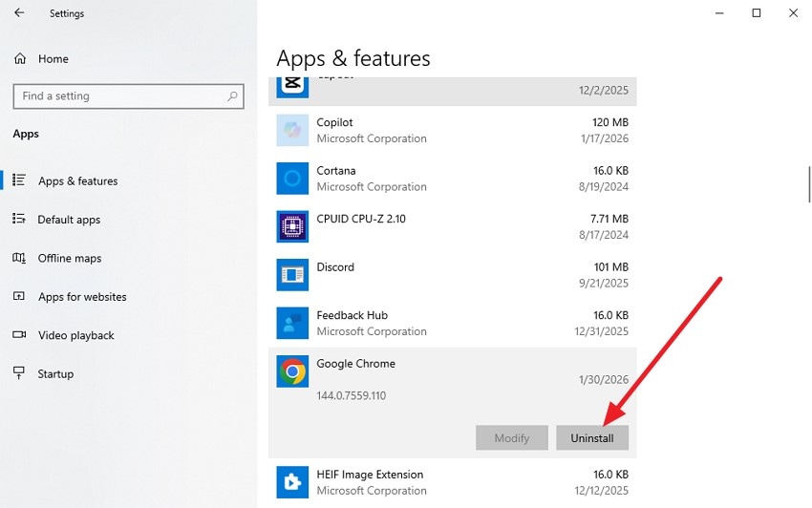Click the Default apps sidebar icon
This screenshot has width=812, height=508.
[19, 219]
